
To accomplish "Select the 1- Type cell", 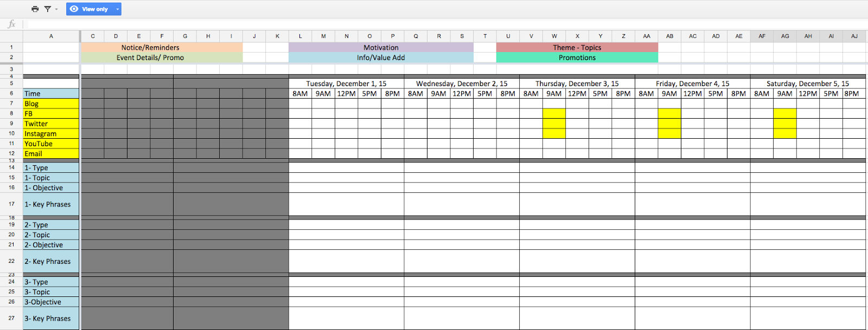I will coord(51,168).
